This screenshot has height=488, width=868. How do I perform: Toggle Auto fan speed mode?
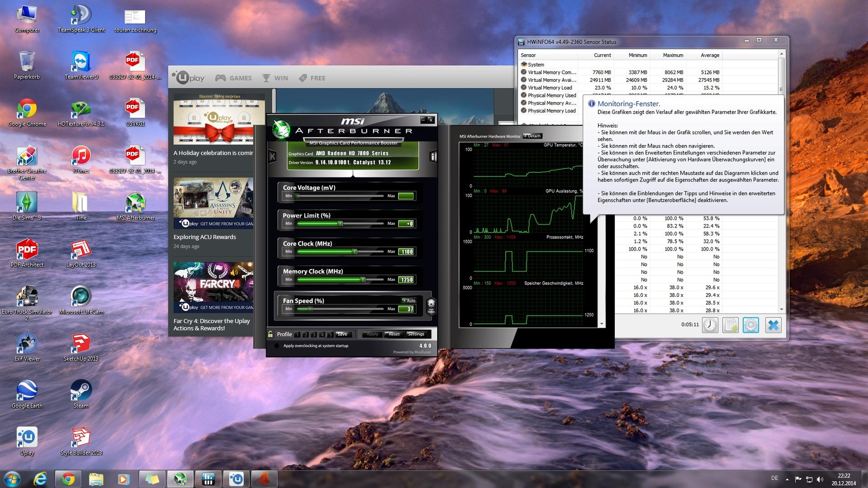(x=409, y=301)
